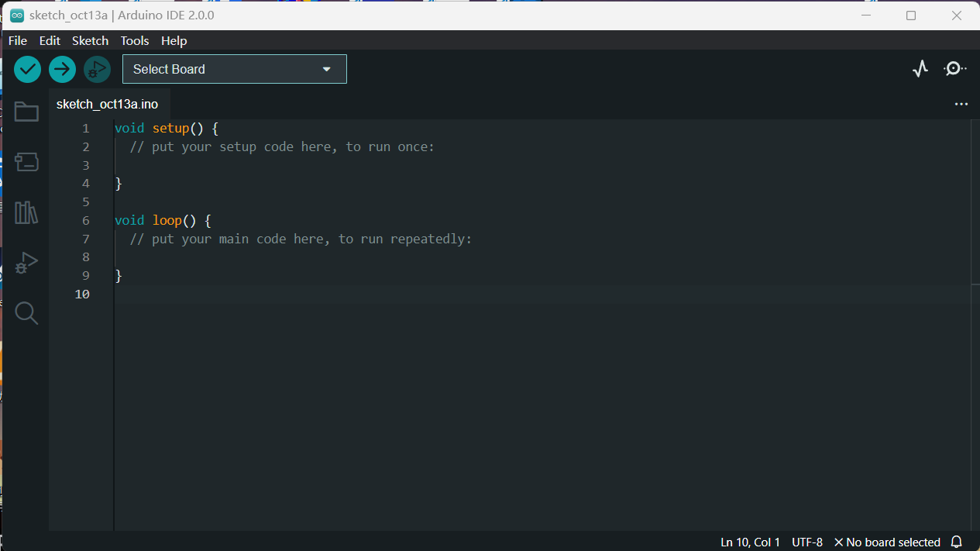Open the Boards Manager panel

[x=26, y=162]
